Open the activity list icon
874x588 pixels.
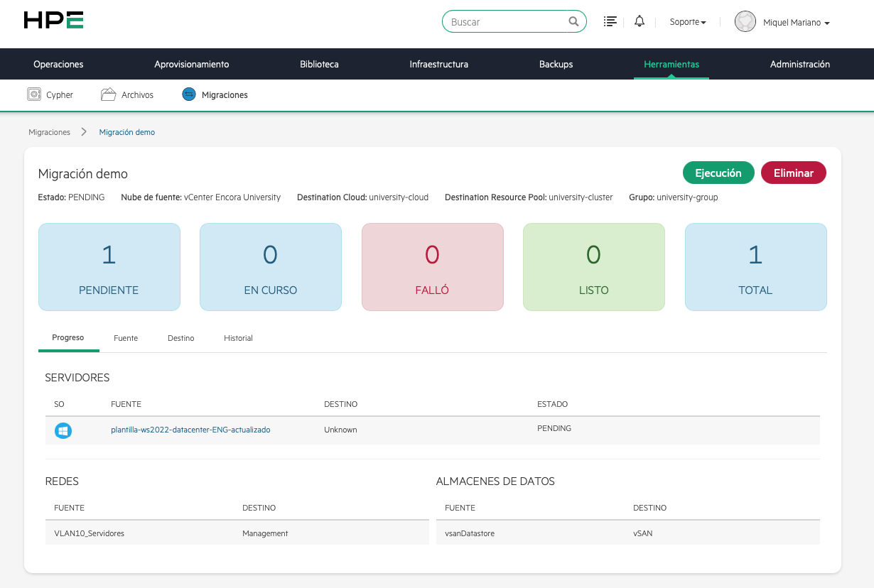click(610, 21)
